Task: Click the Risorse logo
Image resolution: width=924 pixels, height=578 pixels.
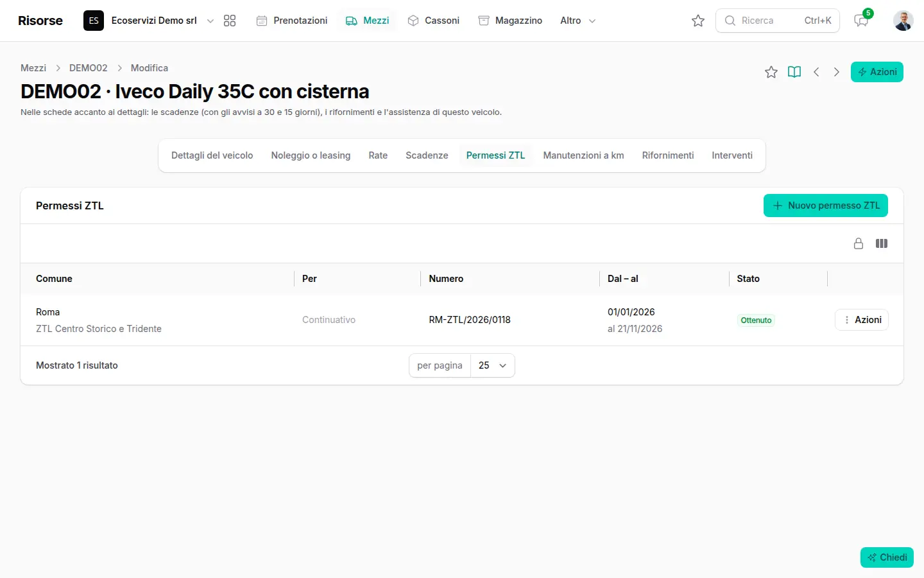Action: (x=40, y=21)
